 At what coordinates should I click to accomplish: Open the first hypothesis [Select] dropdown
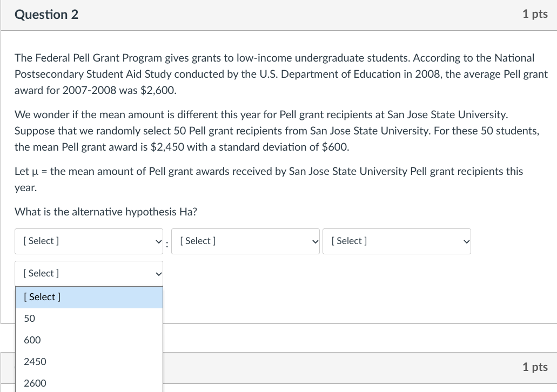pos(89,241)
